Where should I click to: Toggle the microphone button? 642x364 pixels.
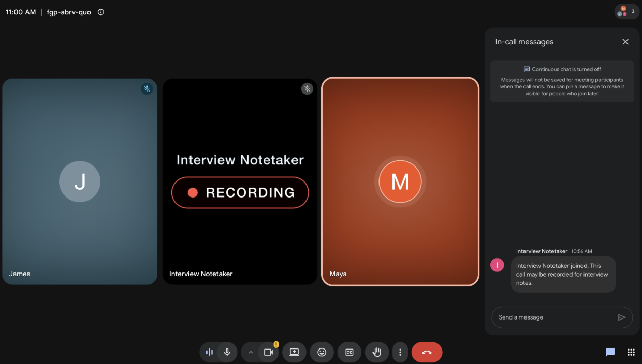coord(227,352)
